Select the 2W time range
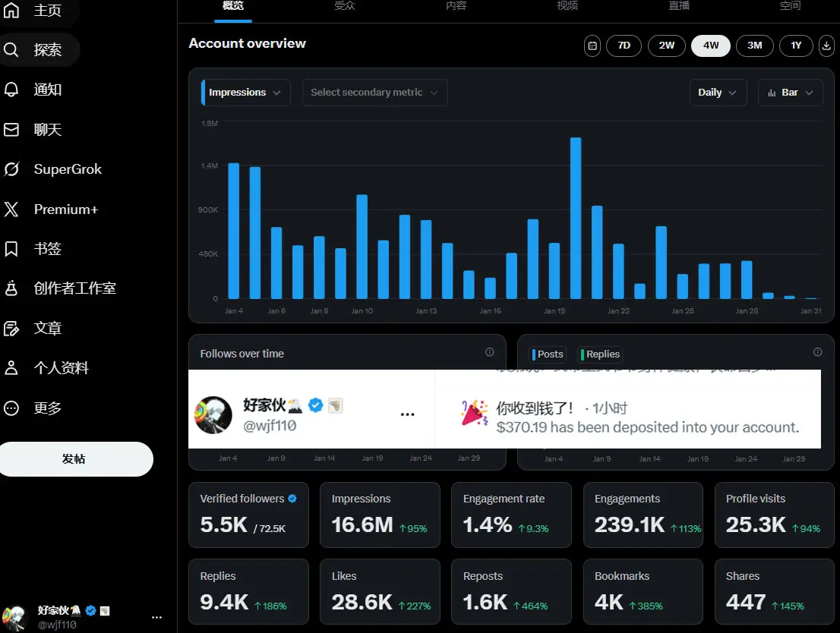 pos(666,46)
